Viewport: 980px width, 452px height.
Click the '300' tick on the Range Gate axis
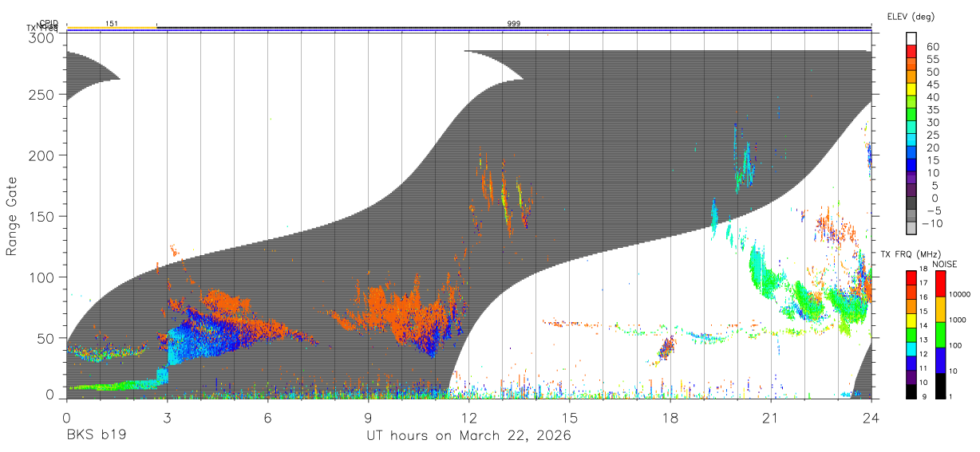coord(41,37)
